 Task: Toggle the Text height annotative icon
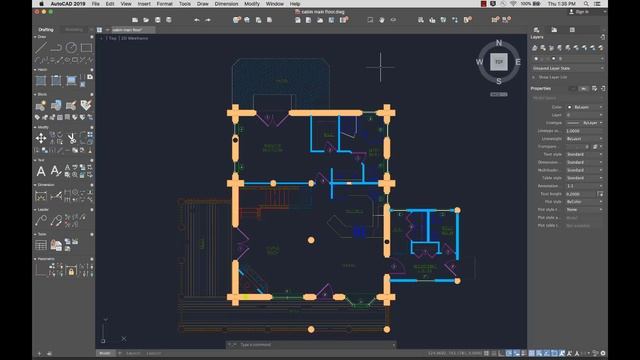[x=600, y=194]
